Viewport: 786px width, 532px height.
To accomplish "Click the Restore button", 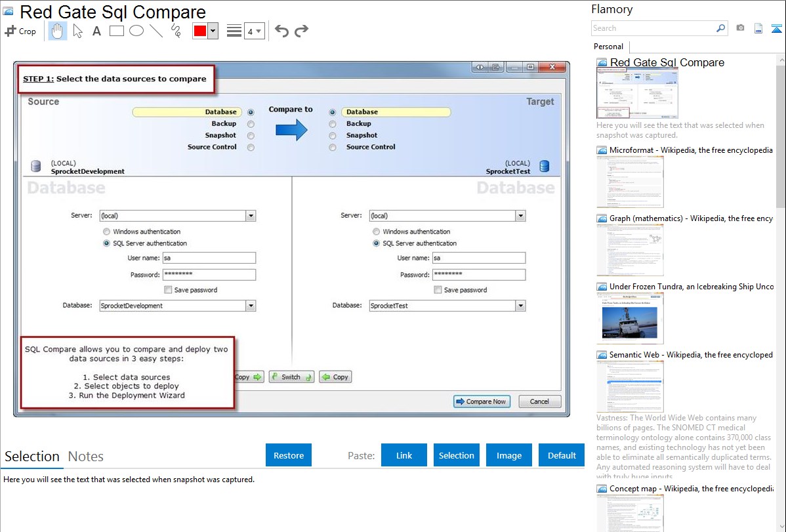I will pos(289,455).
